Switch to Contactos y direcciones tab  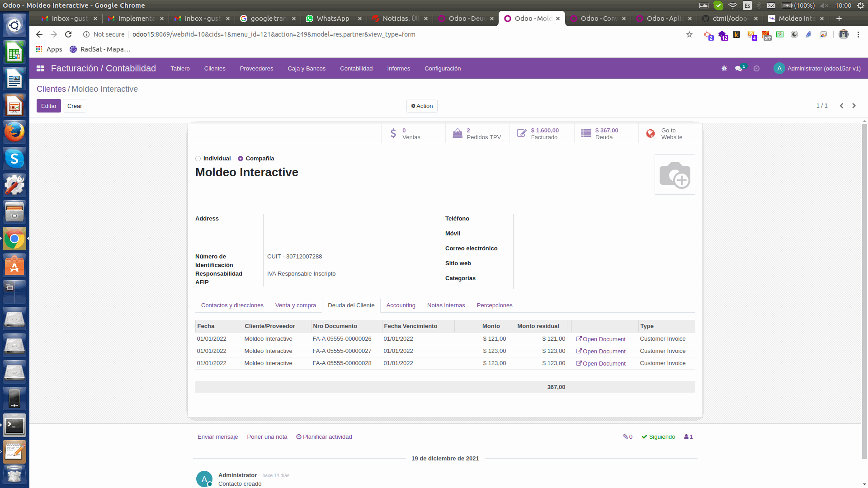point(232,305)
